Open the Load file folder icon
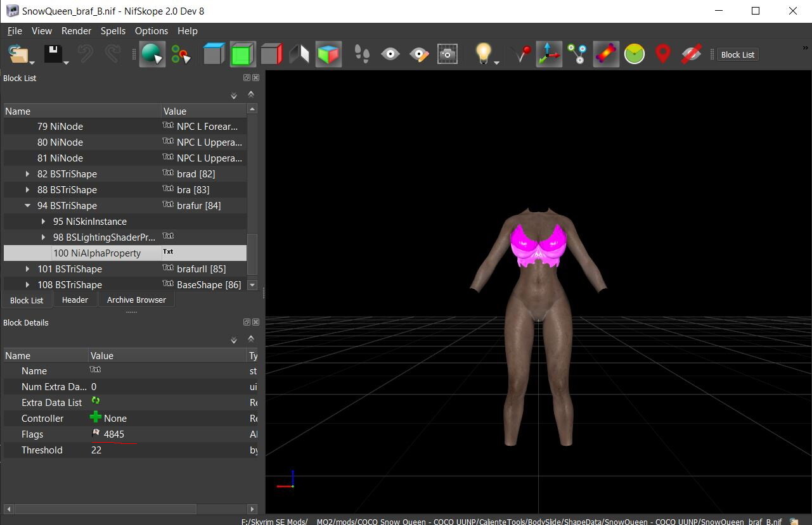Image resolution: width=812 pixels, height=525 pixels. (x=19, y=54)
